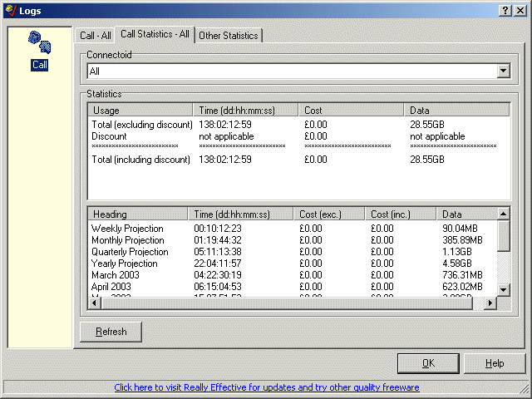Confirm with the OK button
The height and width of the screenshot is (399, 532).
coord(428,363)
